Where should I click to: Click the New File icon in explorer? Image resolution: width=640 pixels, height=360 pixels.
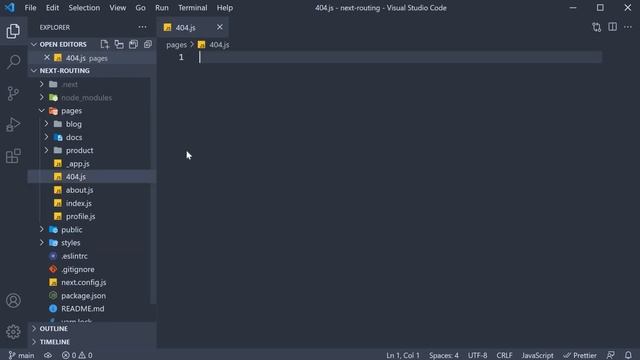[104, 44]
